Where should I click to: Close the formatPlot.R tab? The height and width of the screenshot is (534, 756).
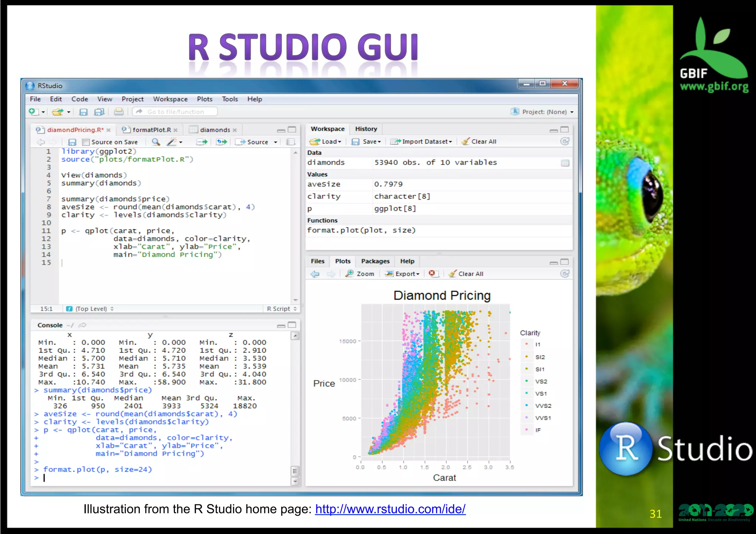175,130
